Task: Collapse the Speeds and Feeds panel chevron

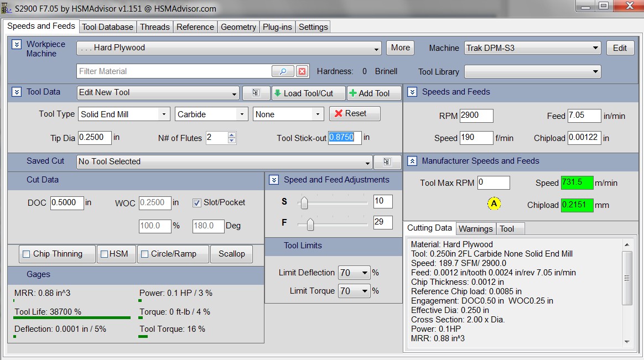Action: 412,92
